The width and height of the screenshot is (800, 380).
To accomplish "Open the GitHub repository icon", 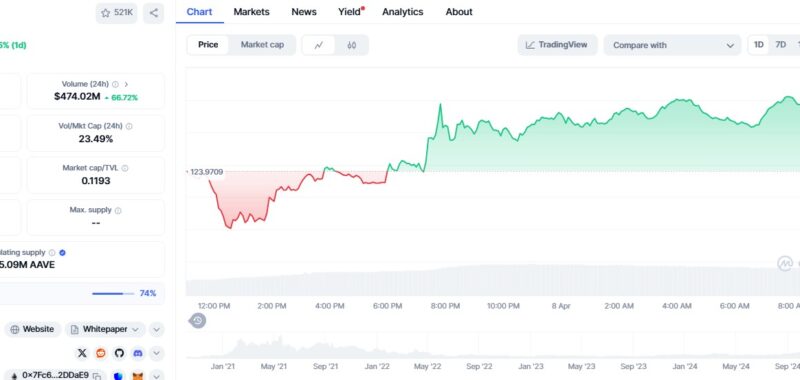I will (119, 353).
